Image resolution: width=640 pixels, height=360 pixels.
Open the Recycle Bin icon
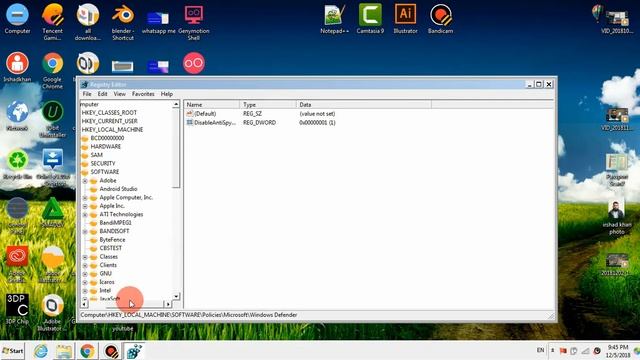(17, 164)
